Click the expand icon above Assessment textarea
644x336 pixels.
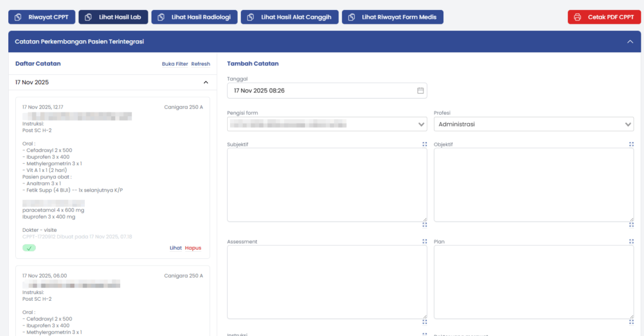[425, 242]
